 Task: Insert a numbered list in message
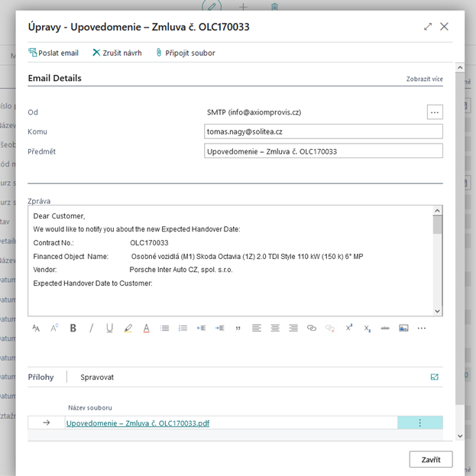183,328
